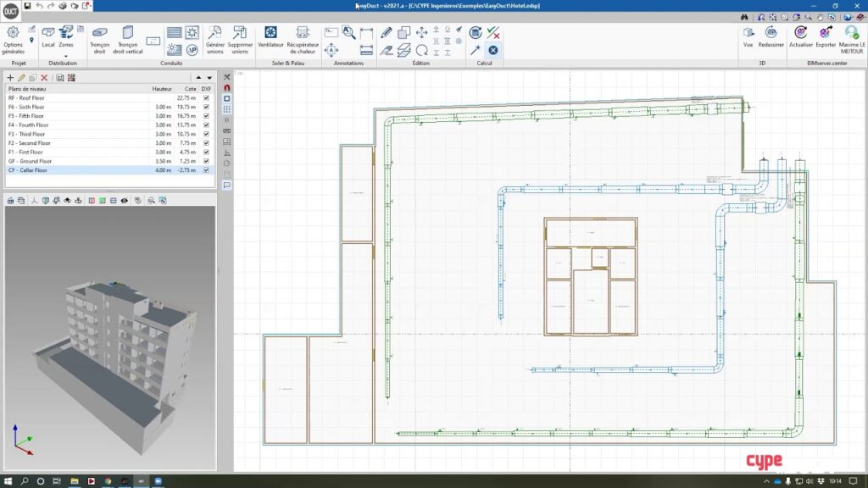Toggle DXF checkbox for Third Floor
868x488 pixels.
coord(206,134)
